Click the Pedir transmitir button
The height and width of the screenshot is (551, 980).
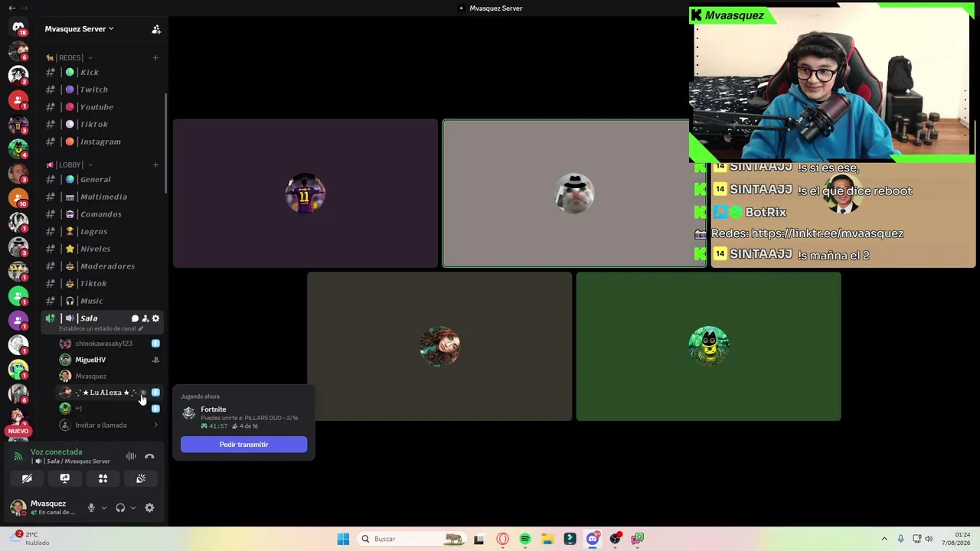[243, 445]
